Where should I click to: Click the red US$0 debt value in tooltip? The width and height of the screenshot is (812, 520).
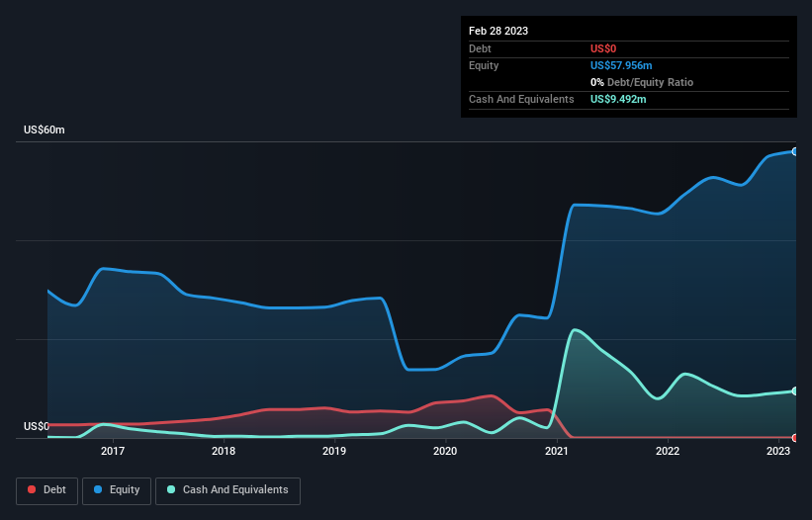coord(603,48)
